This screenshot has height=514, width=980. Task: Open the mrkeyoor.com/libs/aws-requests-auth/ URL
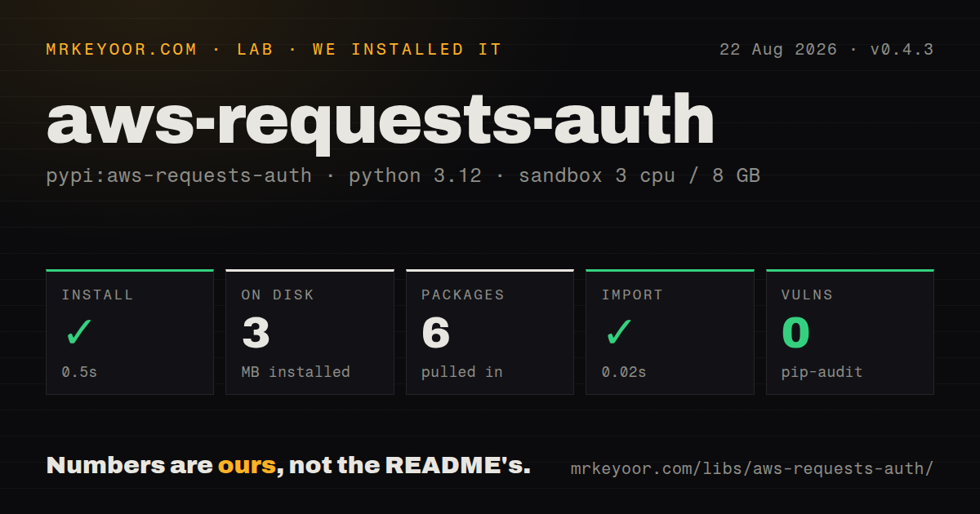(x=751, y=468)
